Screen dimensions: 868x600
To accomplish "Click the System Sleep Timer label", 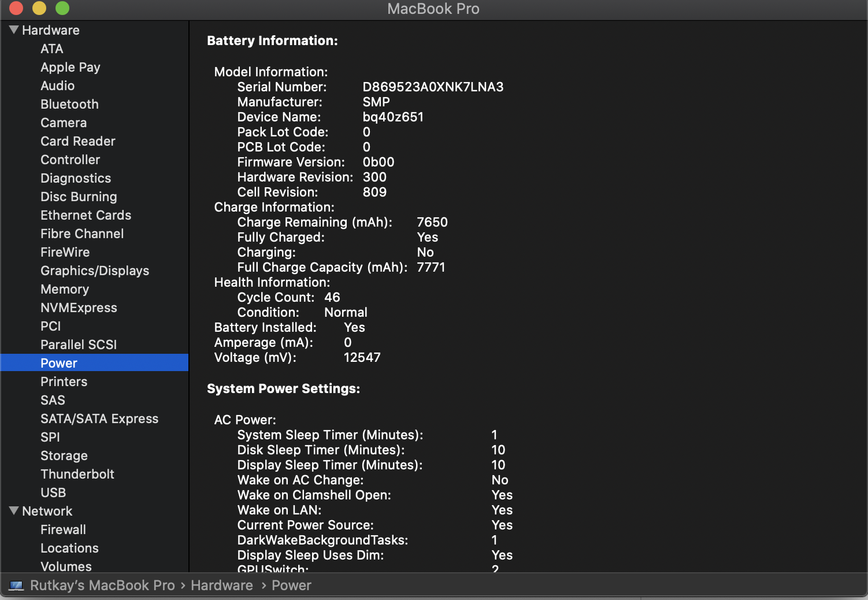I will [x=331, y=435].
